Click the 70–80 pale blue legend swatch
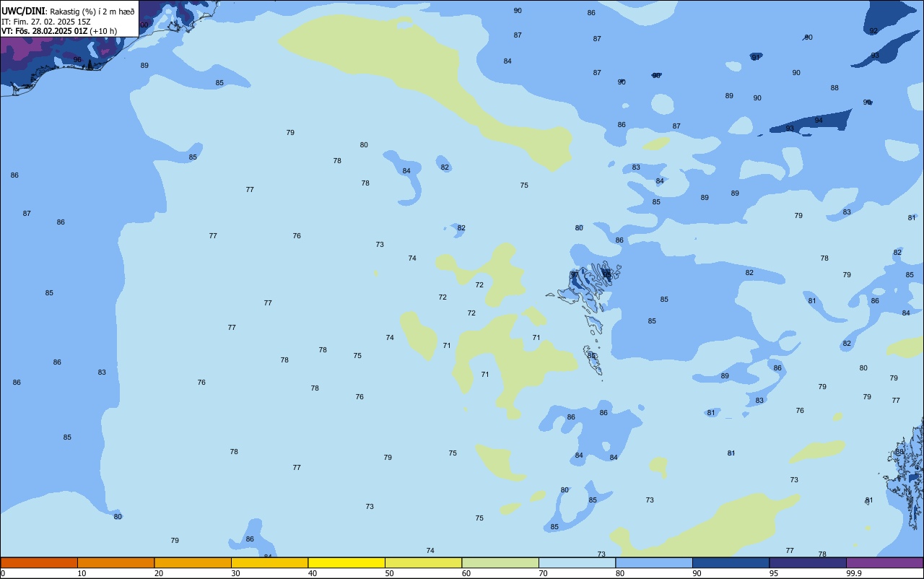The width and height of the screenshot is (924, 579). [x=577, y=562]
